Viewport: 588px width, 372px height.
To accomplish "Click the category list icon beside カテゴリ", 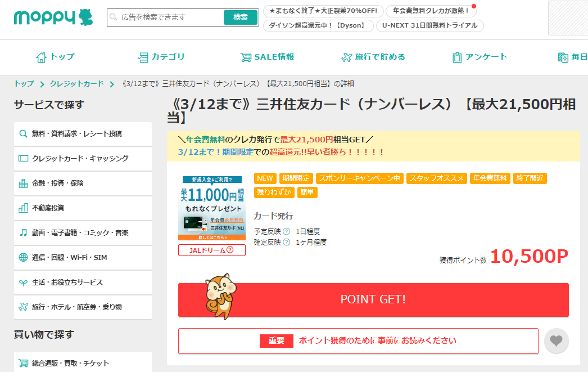I will point(143,57).
